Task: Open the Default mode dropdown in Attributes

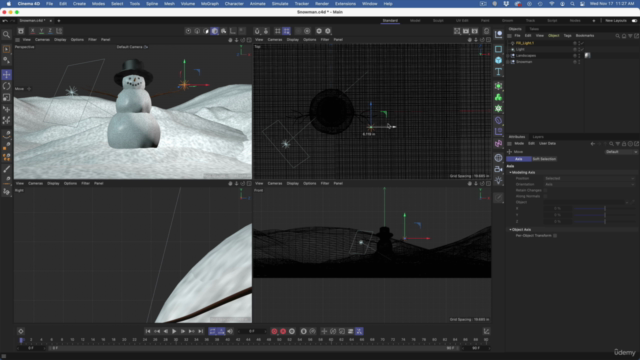Action: 621,152
